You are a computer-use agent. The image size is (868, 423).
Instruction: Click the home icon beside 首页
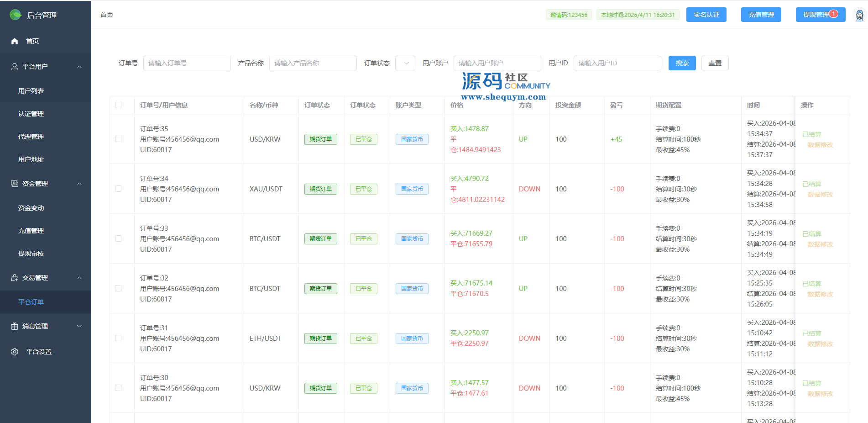[15, 41]
